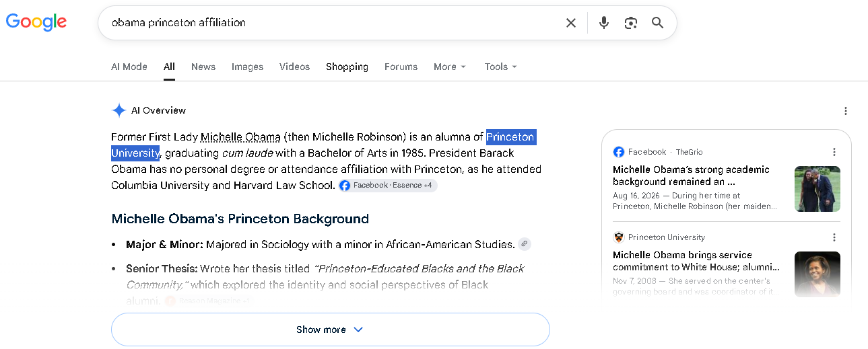This screenshot has height=349, width=868.
Task: Expand the Tools dropdown
Action: (501, 67)
